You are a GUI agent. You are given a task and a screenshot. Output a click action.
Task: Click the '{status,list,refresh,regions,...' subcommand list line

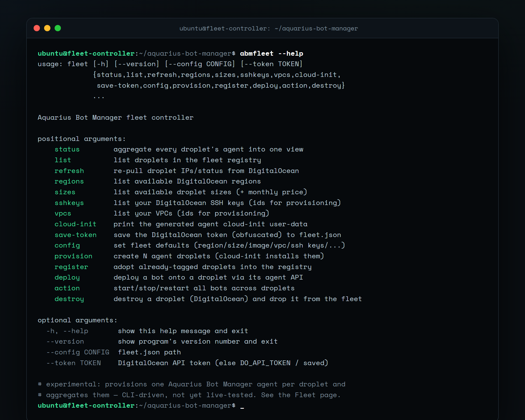(217, 75)
